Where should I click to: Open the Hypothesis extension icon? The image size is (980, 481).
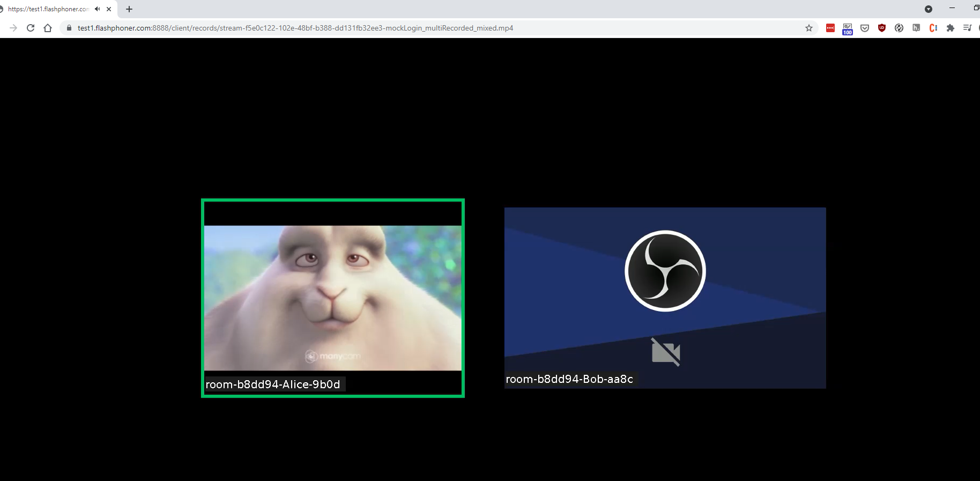916,28
